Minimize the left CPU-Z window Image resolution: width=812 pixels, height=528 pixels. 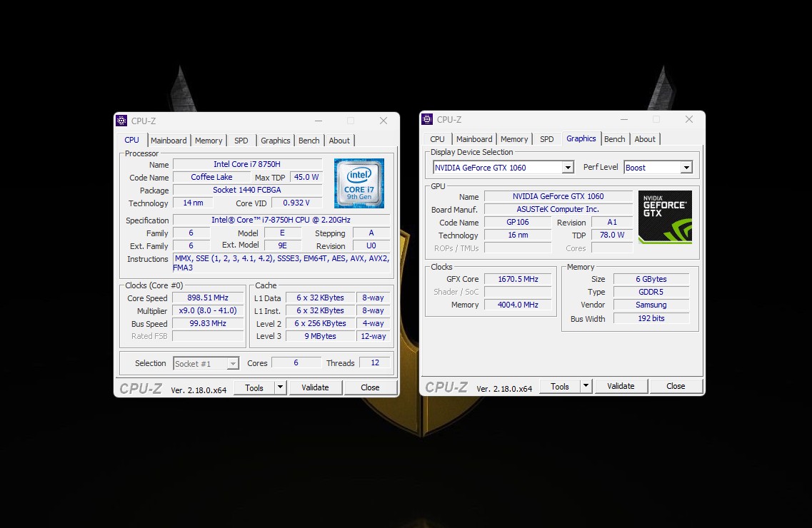click(x=318, y=121)
